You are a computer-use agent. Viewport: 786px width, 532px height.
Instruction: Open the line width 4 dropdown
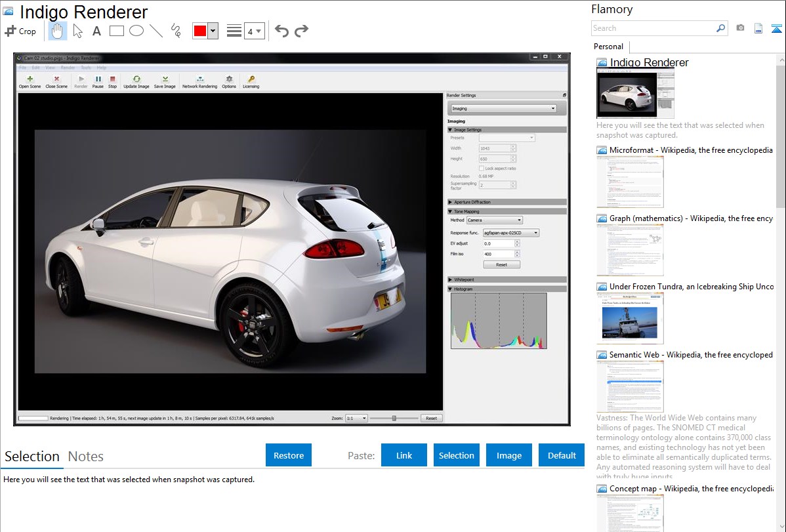tap(254, 31)
